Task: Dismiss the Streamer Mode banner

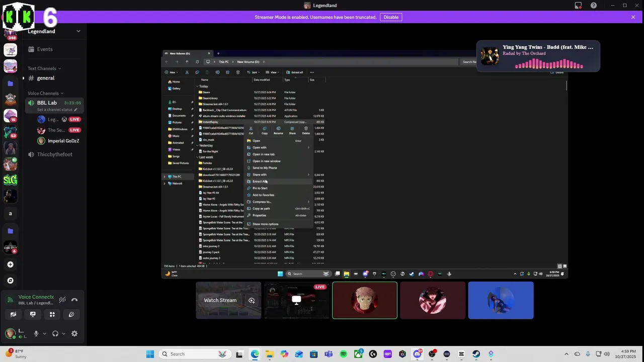Action: tap(633, 17)
